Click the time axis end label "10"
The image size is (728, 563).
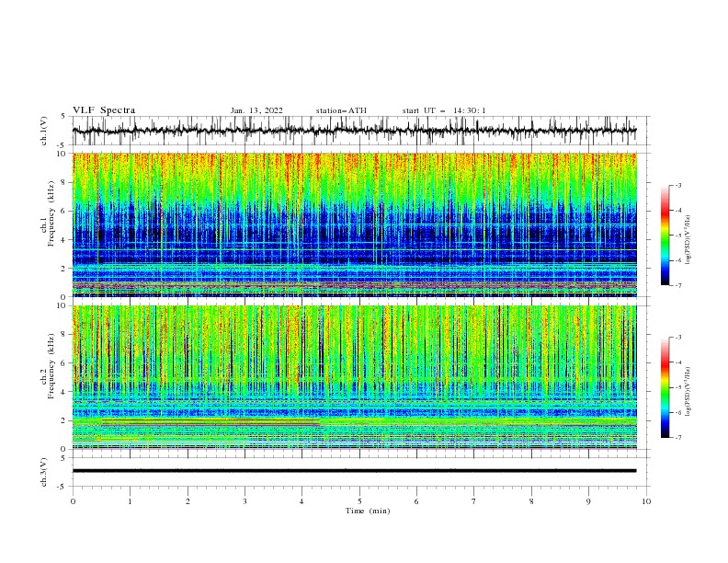pyautogui.click(x=646, y=501)
